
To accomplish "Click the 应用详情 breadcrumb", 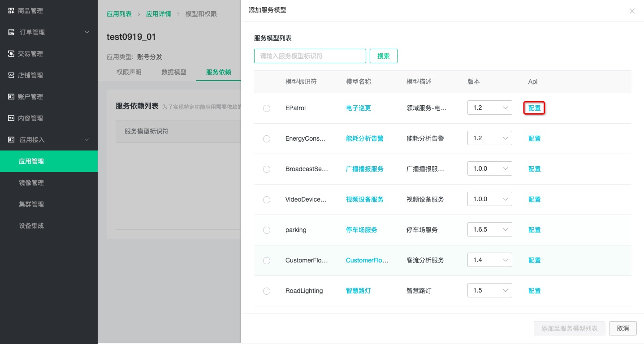I will coord(159,14).
